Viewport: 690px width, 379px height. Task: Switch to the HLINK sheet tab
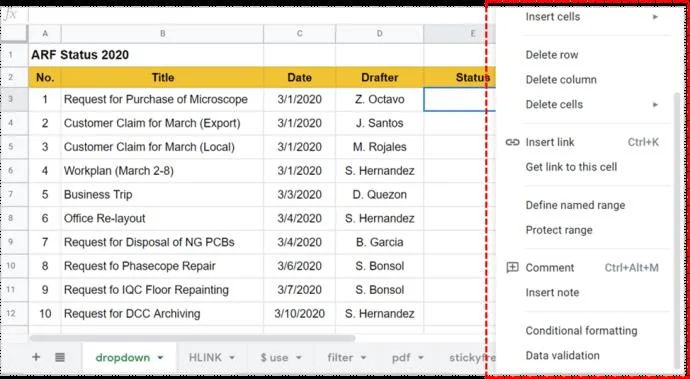pos(205,357)
